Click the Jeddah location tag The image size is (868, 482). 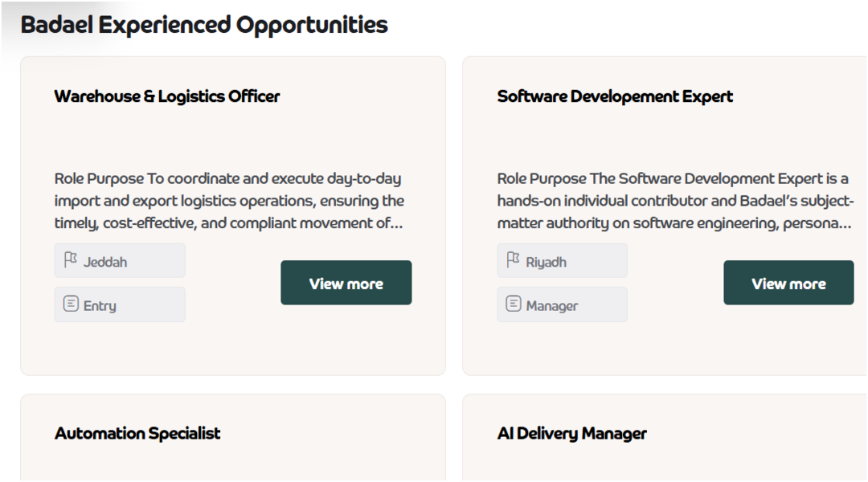coord(120,260)
